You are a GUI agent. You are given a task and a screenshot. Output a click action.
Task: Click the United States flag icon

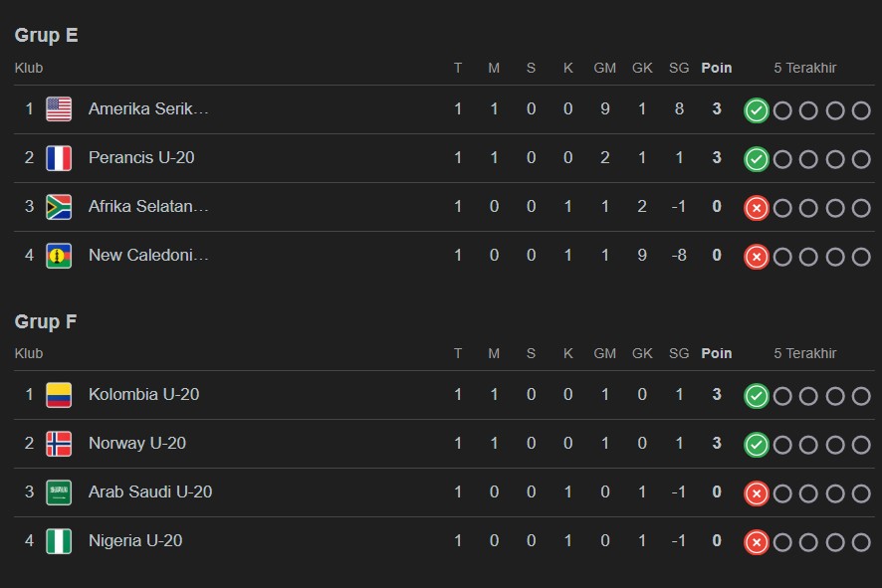[x=59, y=109]
